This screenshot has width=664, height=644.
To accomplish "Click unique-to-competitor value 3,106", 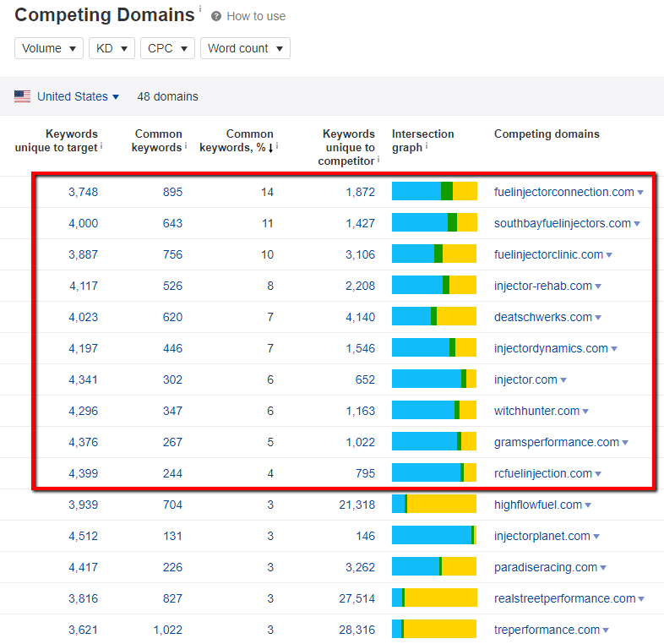I will (x=361, y=254).
